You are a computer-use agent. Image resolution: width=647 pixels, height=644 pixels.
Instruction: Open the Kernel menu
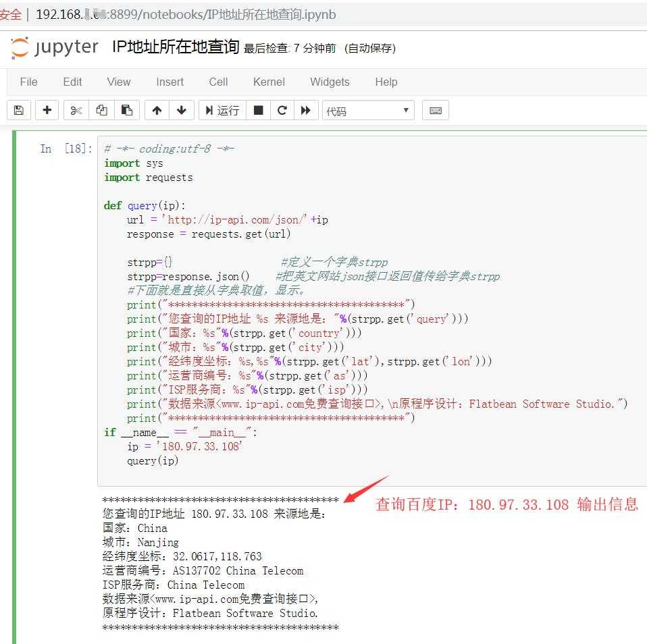tap(269, 82)
